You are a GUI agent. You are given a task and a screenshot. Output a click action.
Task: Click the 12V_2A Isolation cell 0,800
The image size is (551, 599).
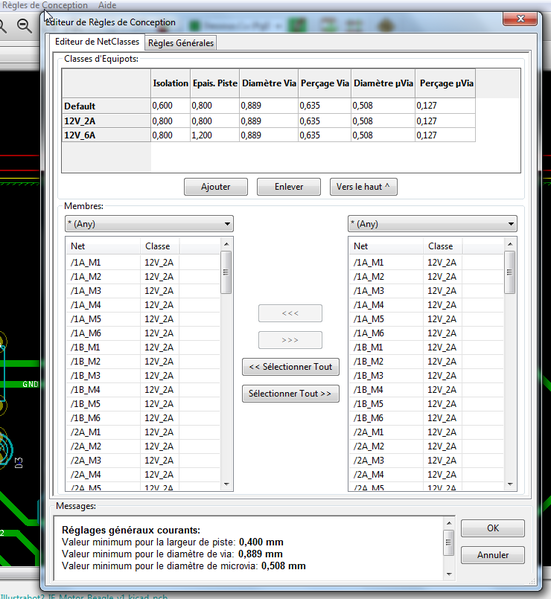(x=170, y=121)
